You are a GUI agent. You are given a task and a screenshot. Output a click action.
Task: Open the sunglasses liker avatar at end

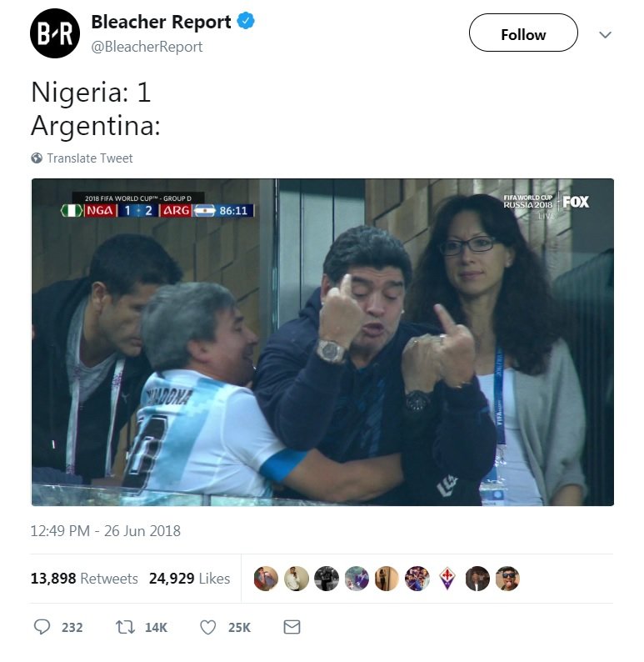click(x=507, y=579)
